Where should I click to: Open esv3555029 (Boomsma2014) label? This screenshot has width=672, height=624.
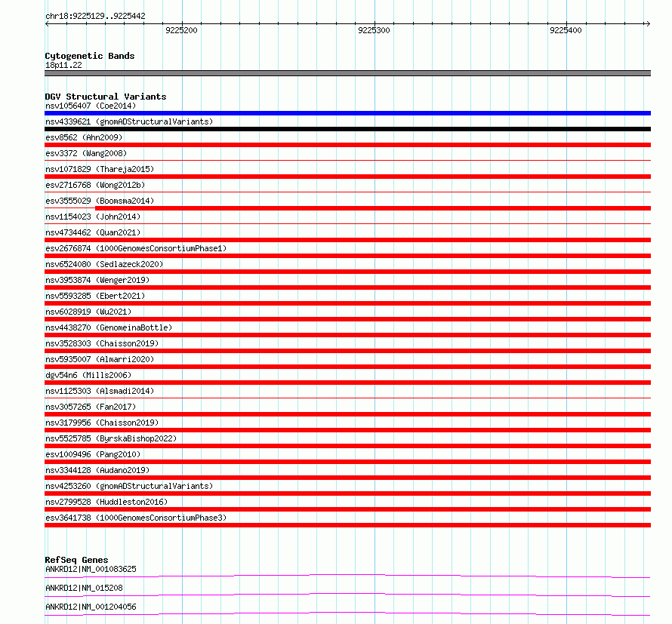pyautogui.click(x=100, y=201)
